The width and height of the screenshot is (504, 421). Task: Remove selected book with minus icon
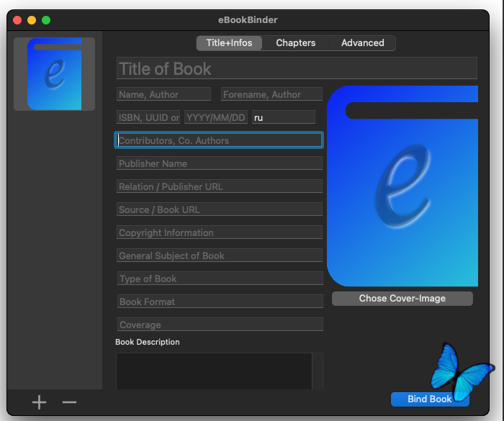[69, 402]
